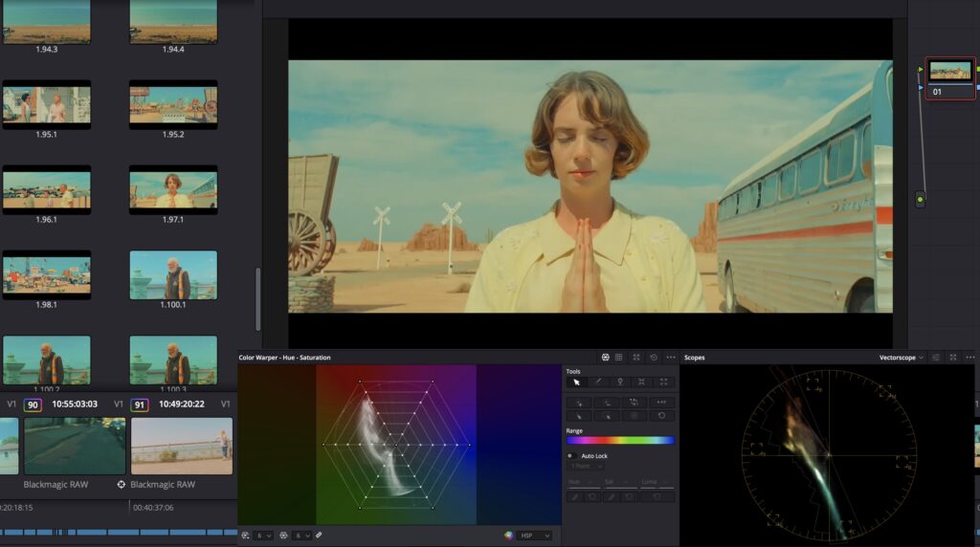
Task: Select gallery still 1.94.4
Action: [174, 22]
